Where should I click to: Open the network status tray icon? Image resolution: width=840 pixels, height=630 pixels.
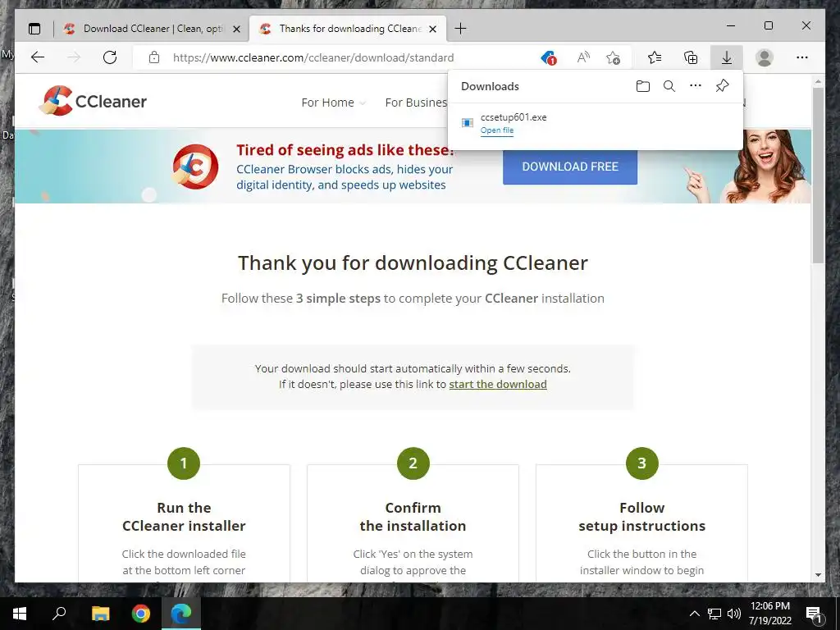coord(714,614)
